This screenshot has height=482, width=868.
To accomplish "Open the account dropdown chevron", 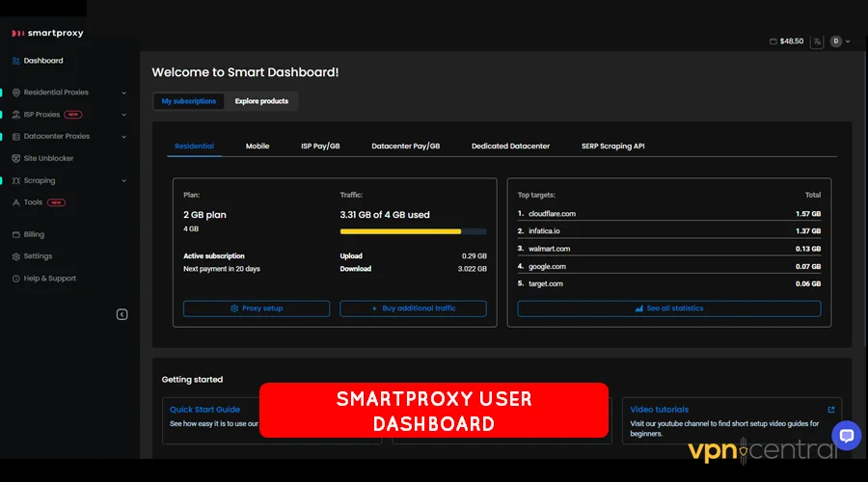I will click(x=848, y=41).
